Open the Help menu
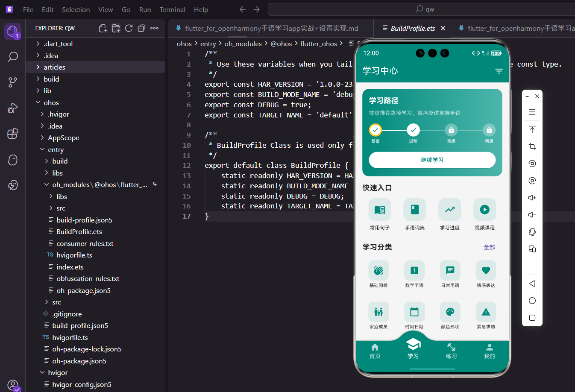 point(201,9)
